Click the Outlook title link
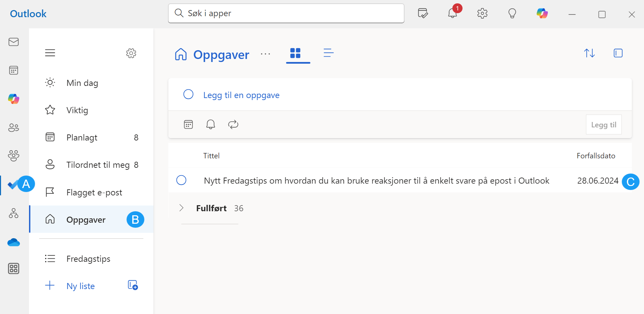644x314 pixels. point(28,14)
